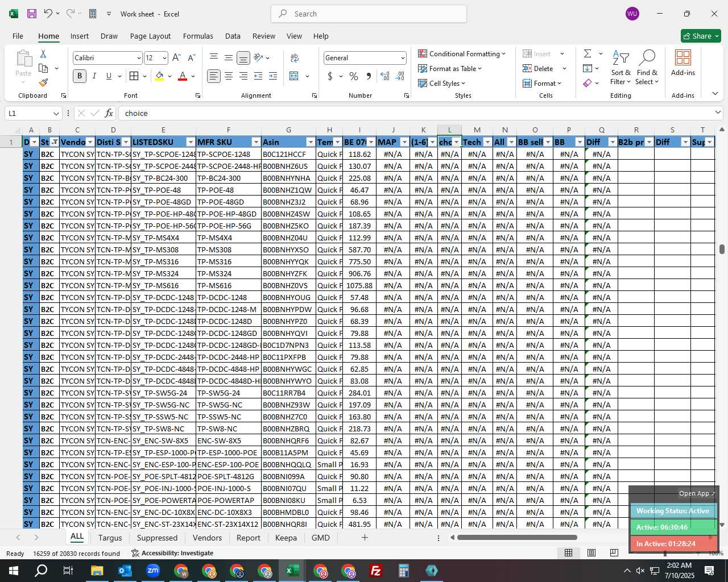This screenshot has width=728, height=582.
Task: Click the Wrap Text icon
Action: pyautogui.click(x=295, y=58)
